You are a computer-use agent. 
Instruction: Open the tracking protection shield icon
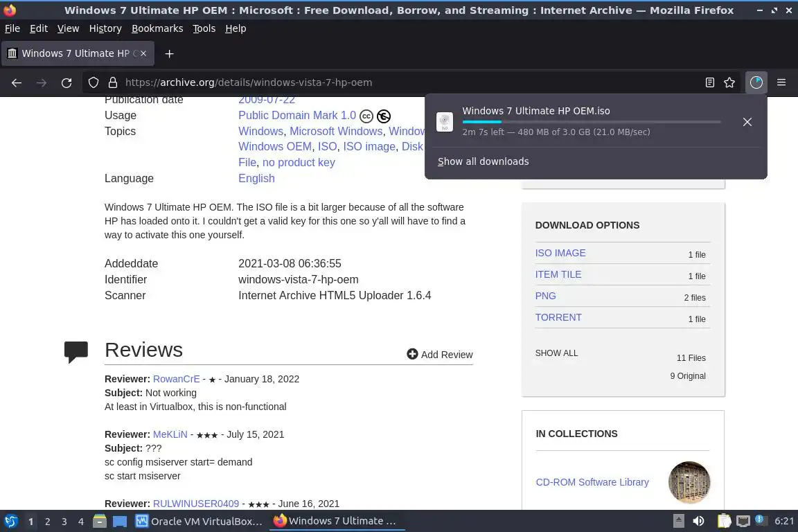point(93,82)
